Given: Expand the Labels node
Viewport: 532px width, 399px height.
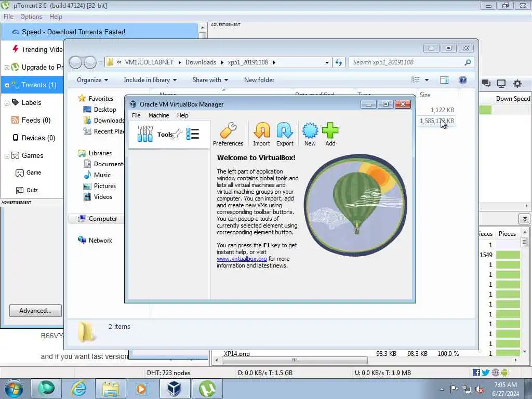Looking at the screenshot, I should 7,103.
